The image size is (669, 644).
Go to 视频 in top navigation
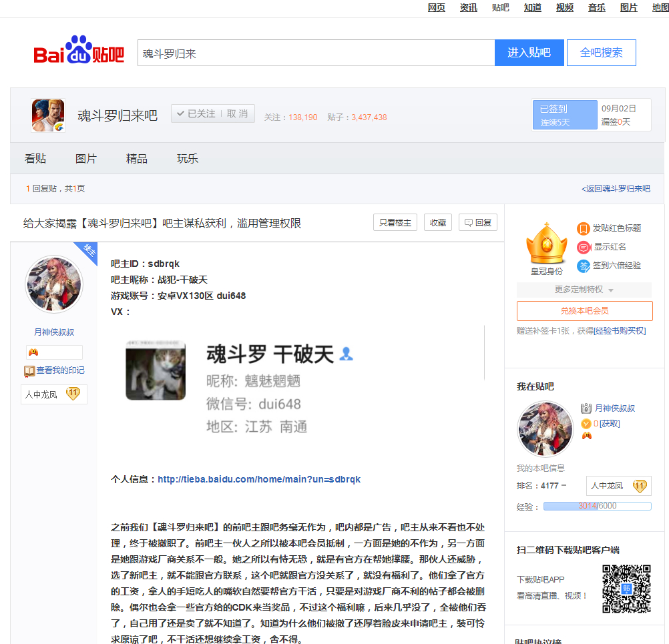(x=564, y=8)
